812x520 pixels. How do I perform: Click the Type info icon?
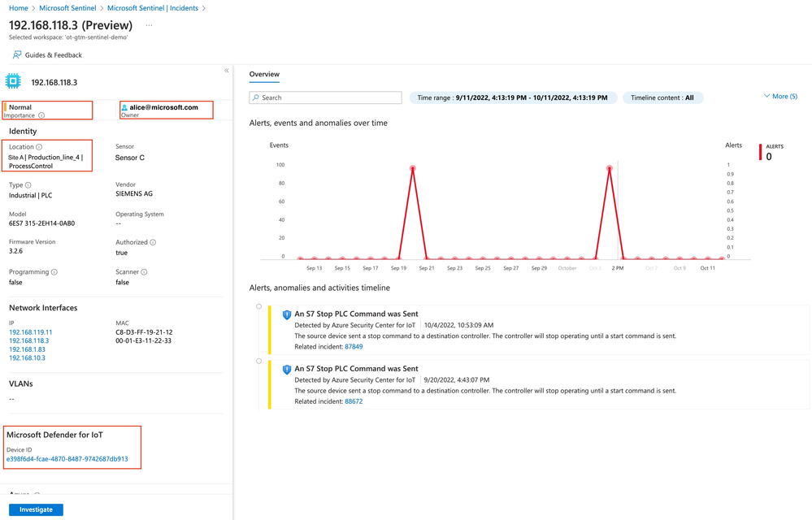point(28,184)
